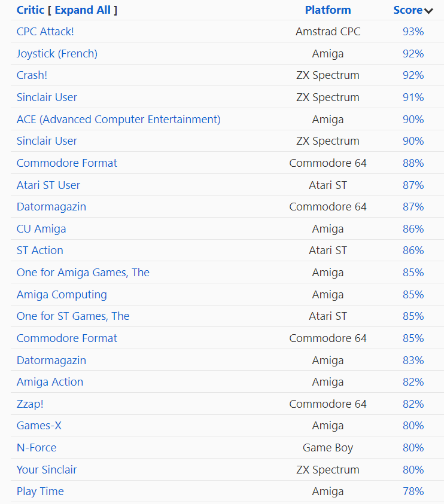Select the Atari ST User critic
The width and height of the screenshot is (444, 504).
tap(48, 185)
